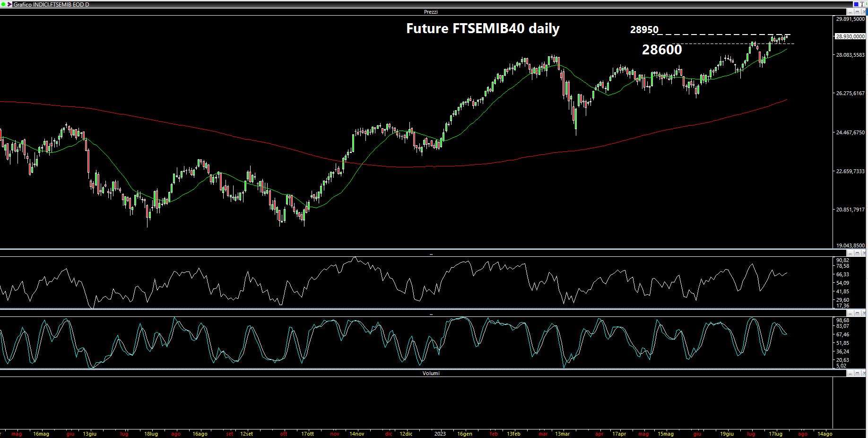Click the 17lug date on time axis
This screenshot has width=868, height=438.
pos(775,434)
